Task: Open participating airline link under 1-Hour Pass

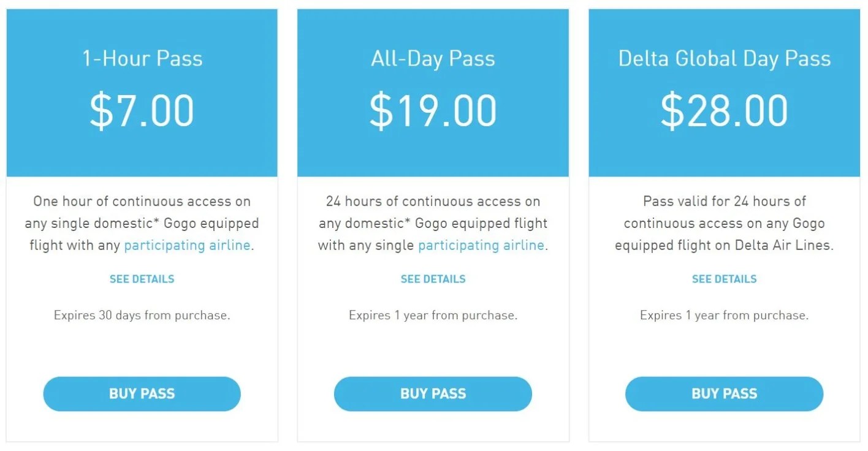Action: tap(186, 245)
